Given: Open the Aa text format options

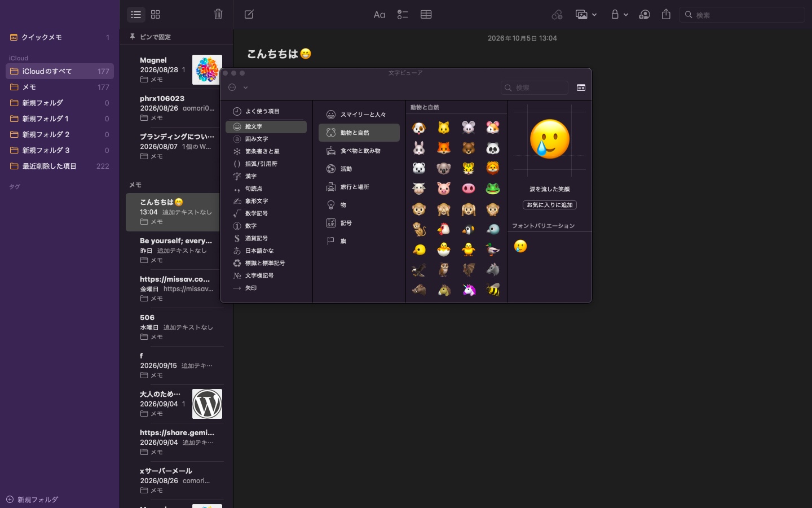Looking at the screenshot, I should (x=379, y=15).
